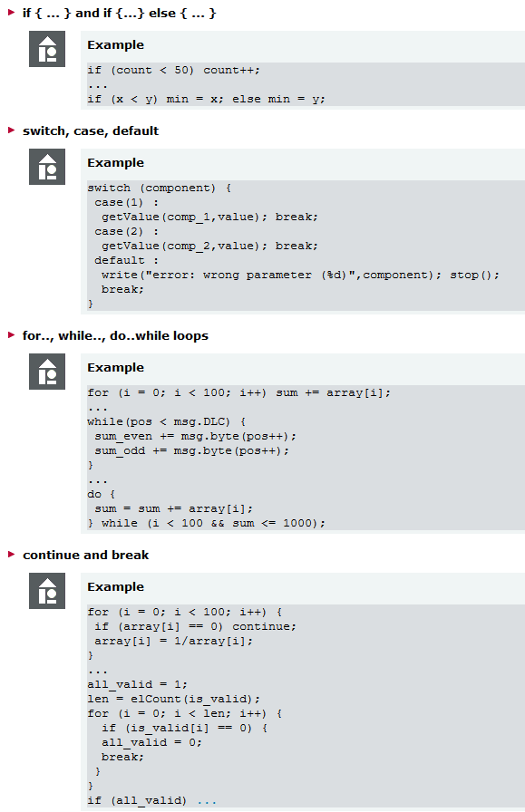Click the blue ellipsis after 'if (all_valid)'
Viewport: 525px width, 812px height.
(x=207, y=801)
